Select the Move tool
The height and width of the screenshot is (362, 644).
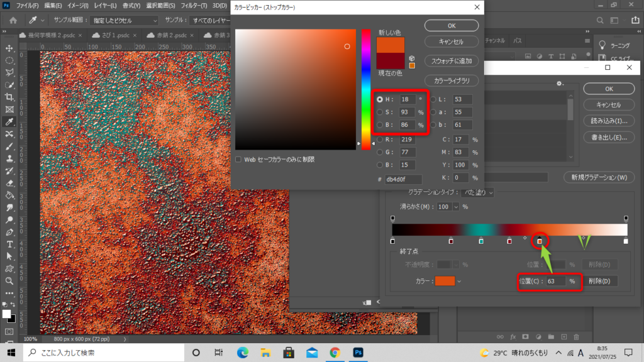pos(9,48)
